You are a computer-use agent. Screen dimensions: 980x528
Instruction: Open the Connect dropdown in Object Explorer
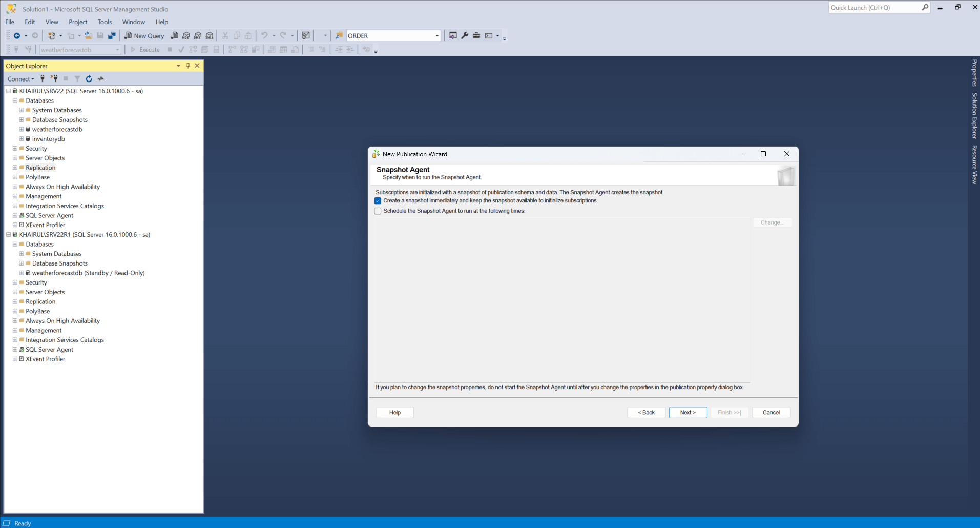click(x=20, y=79)
